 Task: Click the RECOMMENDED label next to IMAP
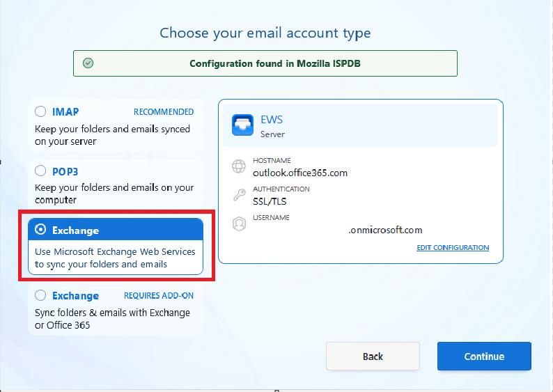[164, 111]
